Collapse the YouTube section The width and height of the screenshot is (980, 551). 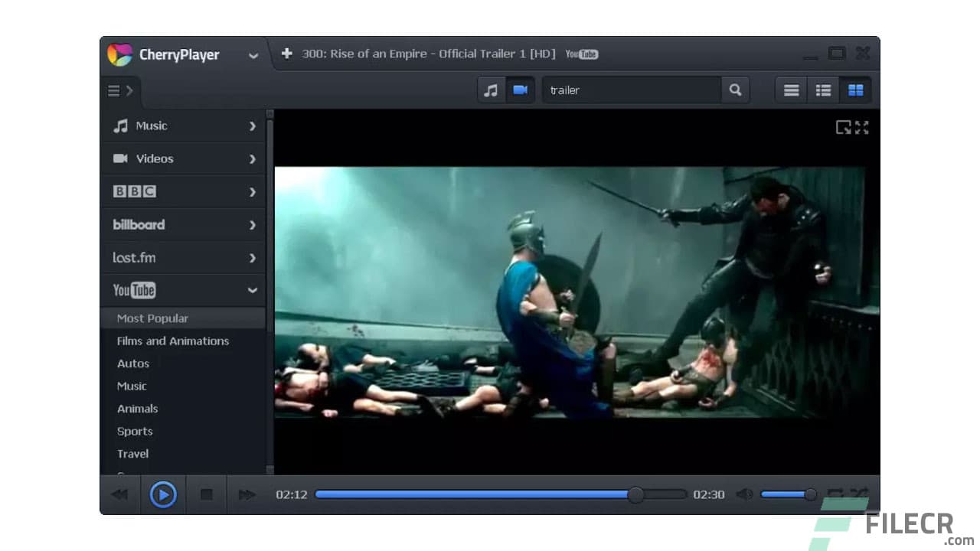tap(252, 290)
